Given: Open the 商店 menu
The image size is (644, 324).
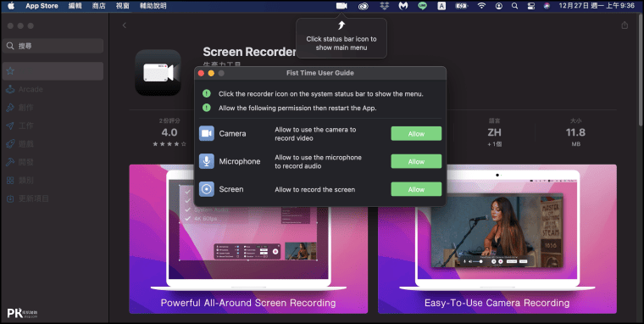Looking at the screenshot, I should (x=98, y=6).
